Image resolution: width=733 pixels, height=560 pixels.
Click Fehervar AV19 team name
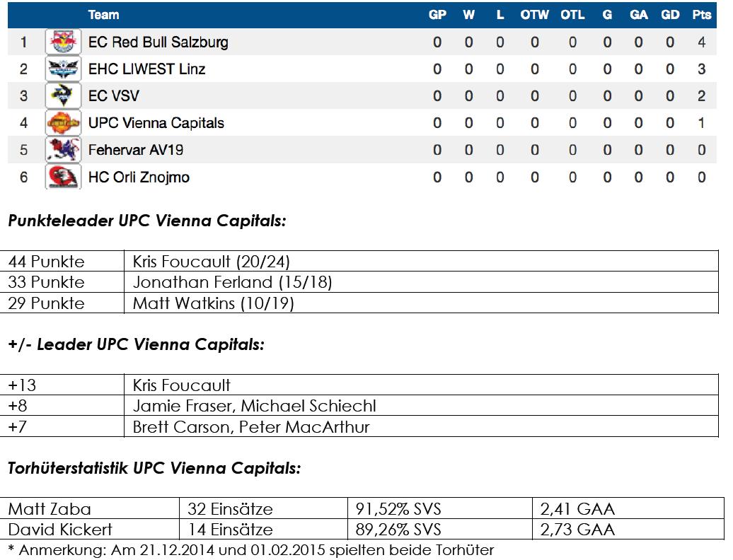point(136,150)
